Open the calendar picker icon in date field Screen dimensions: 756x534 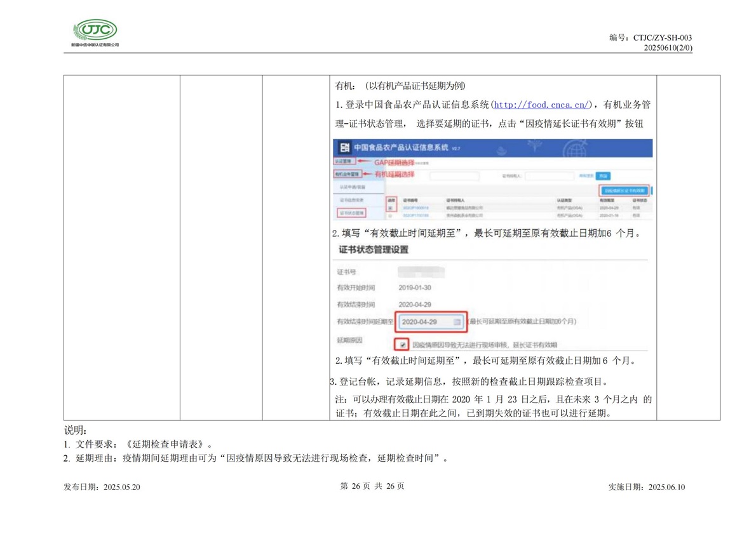click(457, 321)
